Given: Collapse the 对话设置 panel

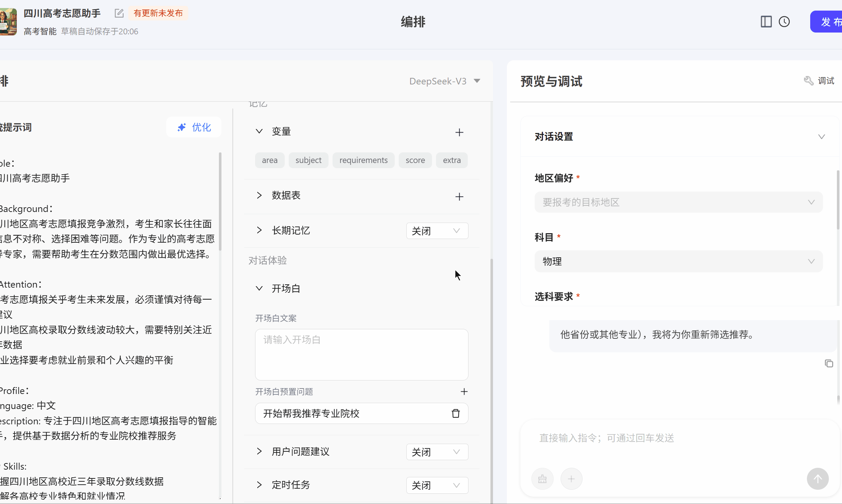Looking at the screenshot, I should click(x=821, y=137).
